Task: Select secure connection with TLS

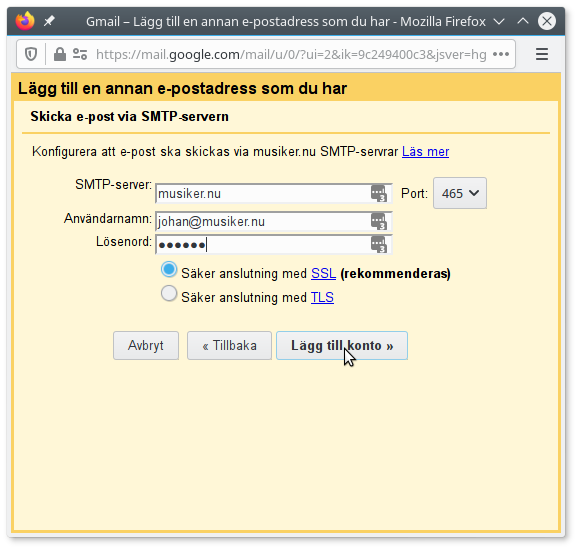Action: [x=169, y=294]
